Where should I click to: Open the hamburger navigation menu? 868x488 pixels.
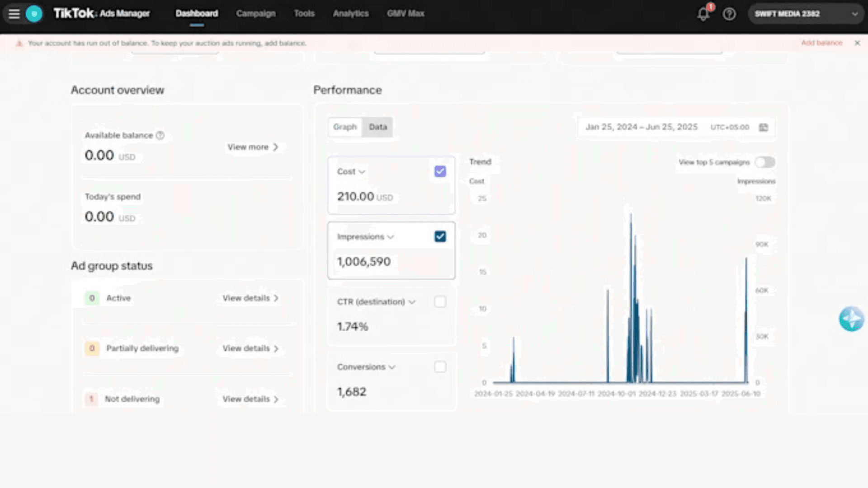[x=14, y=14]
